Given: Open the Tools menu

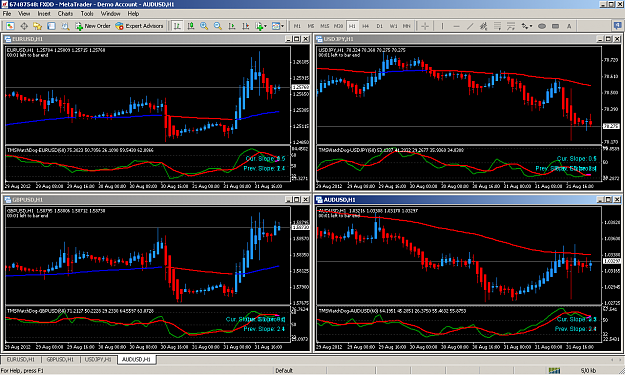Looking at the screenshot, I should pyautogui.click(x=87, y=14).
